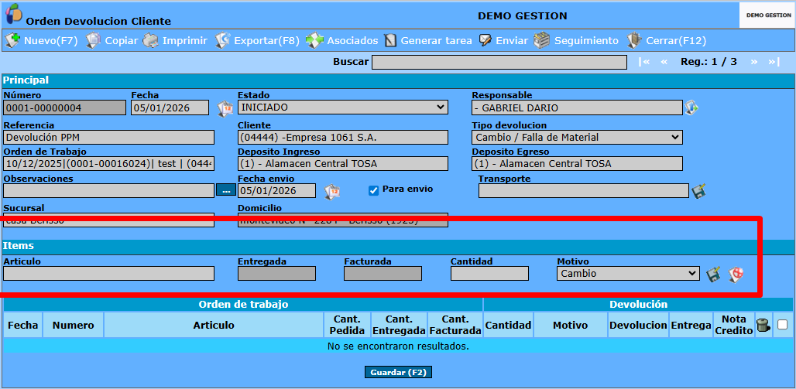
Task: Click the Imprimir printer icon
Action: click(151, 40)
